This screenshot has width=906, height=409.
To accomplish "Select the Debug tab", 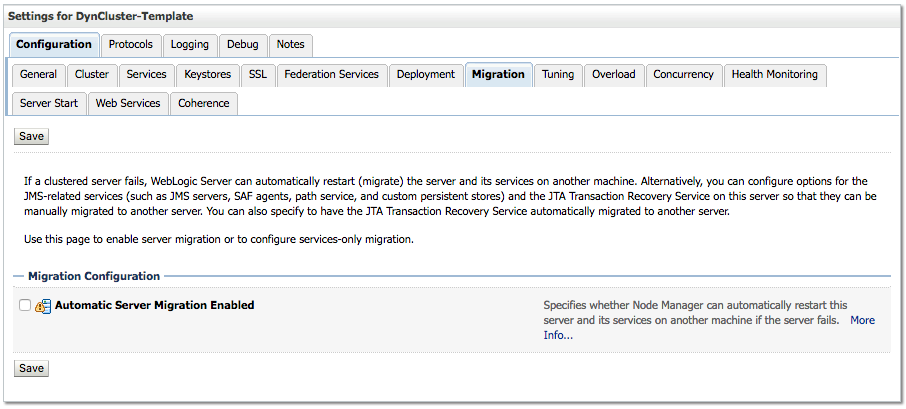I will (x=242, y=45).
